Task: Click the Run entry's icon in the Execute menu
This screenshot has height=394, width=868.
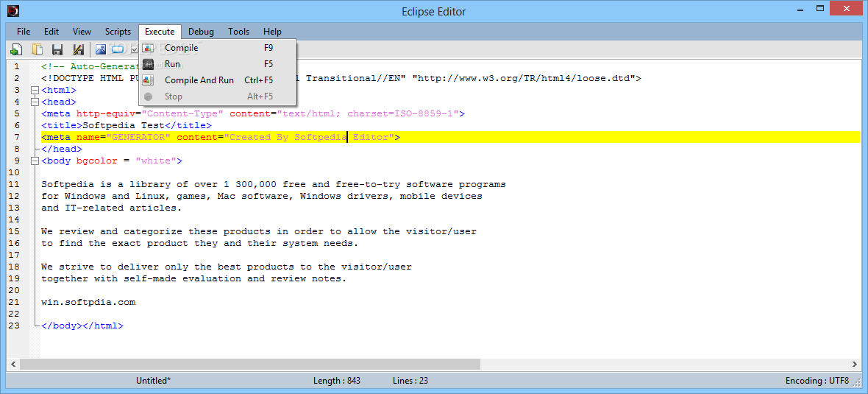Action: pyautogui.click(x=148, y=64)
